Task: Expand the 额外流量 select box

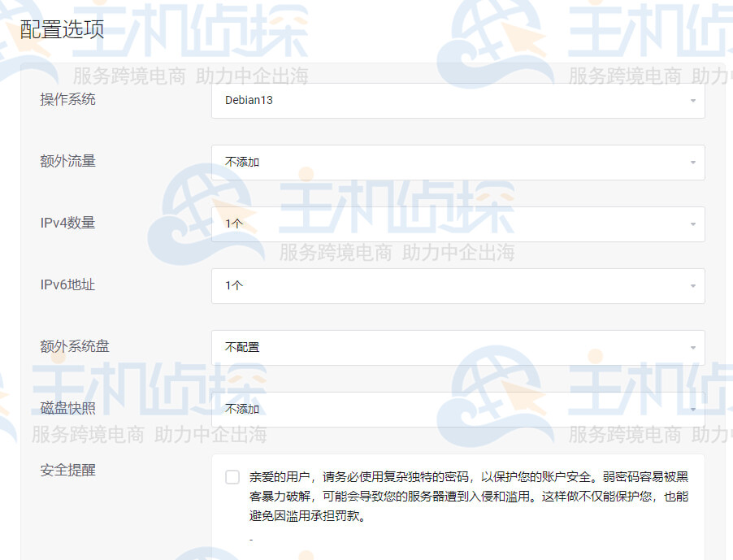Action: tap(458, 163)
